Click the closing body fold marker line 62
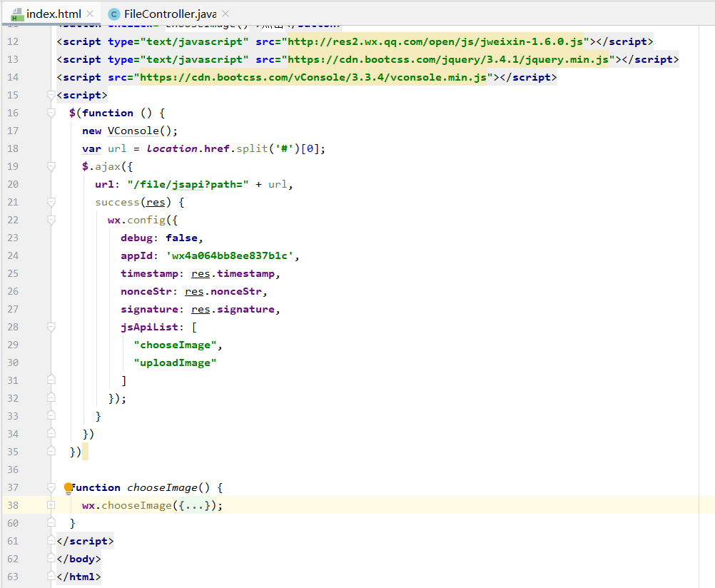The height and width of the screenshot is (588, 715). pos(51,558)
